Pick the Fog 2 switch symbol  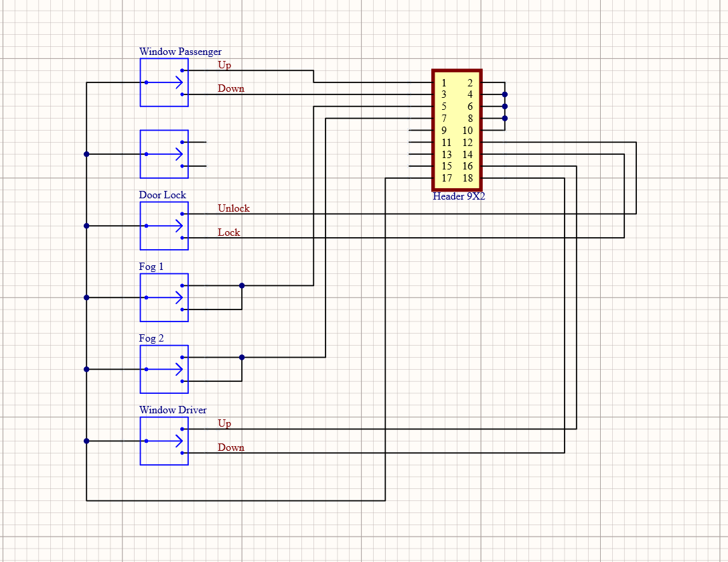(x=163, y=369)
